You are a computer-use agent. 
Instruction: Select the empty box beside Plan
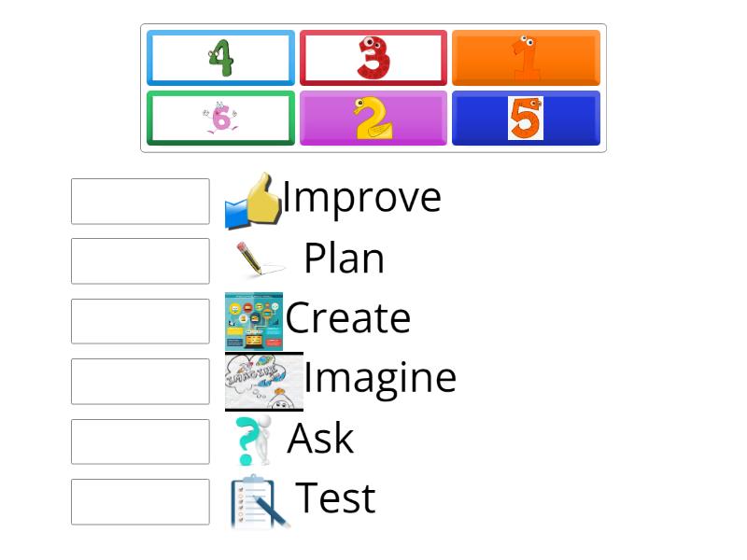140,261
